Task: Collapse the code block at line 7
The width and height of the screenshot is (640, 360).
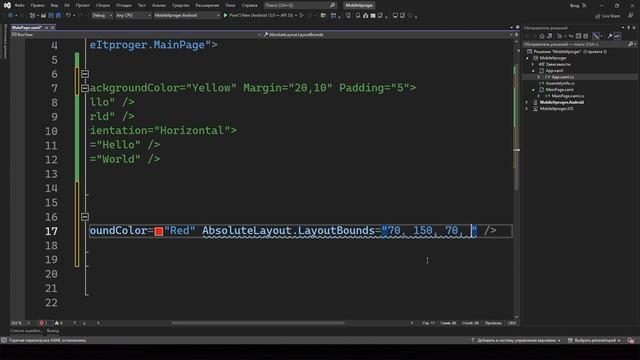Action: click(x=85, y=88)
